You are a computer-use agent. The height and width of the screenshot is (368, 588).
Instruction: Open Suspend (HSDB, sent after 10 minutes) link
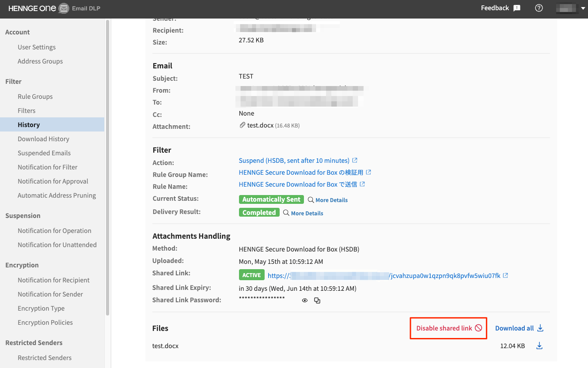point(294,161)
